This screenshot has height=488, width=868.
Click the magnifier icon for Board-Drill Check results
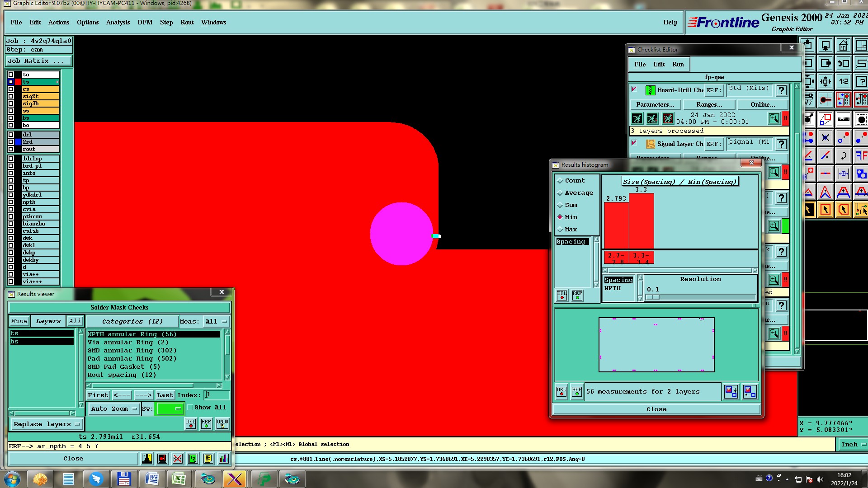click(x=774, y=119)
